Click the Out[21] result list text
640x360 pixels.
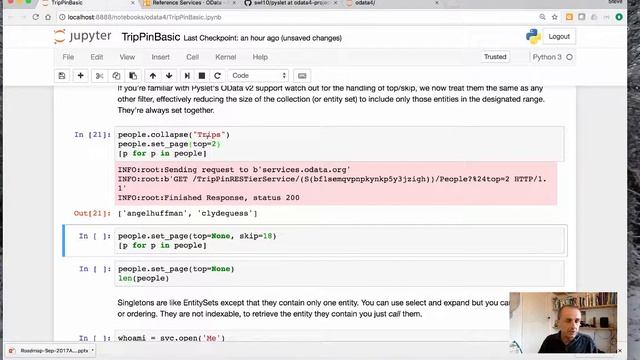click(x=188, y=213)
